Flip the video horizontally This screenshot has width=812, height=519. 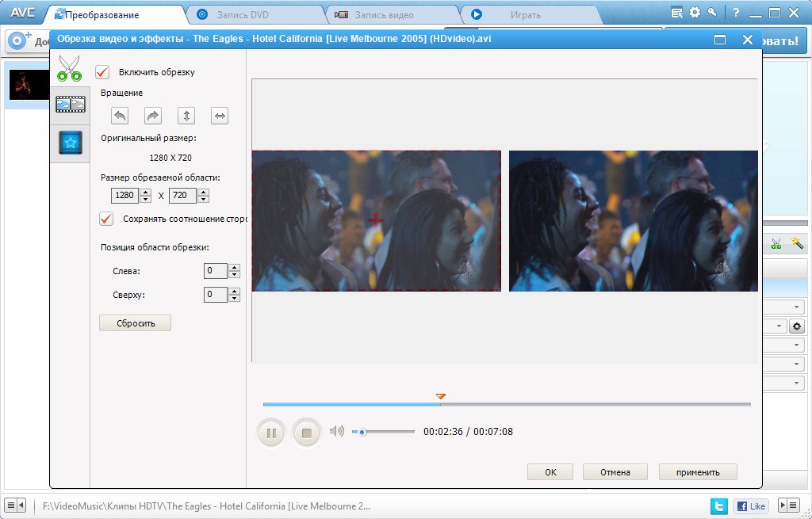tap(220, 116)
